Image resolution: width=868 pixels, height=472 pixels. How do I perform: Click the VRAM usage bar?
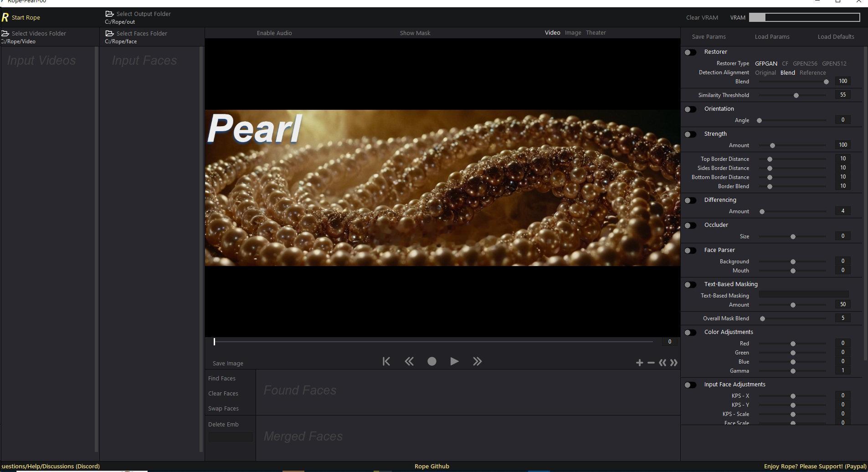[x=804, y=17]
